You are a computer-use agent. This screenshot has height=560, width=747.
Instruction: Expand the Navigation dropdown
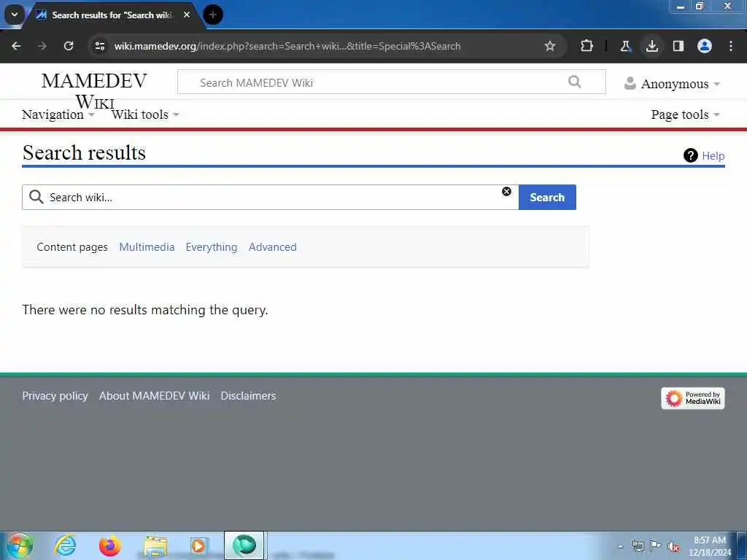click(58, 114)
